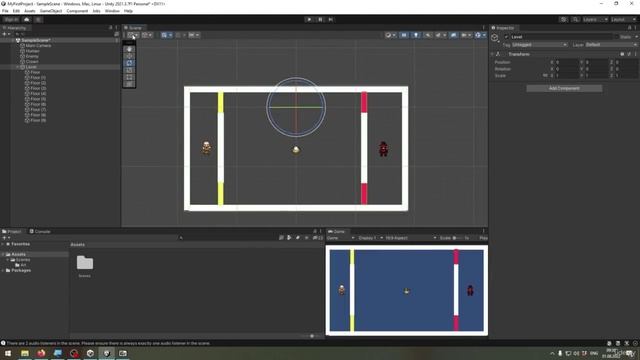Switch to the Inspector tab
This screenshot has width=640, height=360.
coord(503,28)
